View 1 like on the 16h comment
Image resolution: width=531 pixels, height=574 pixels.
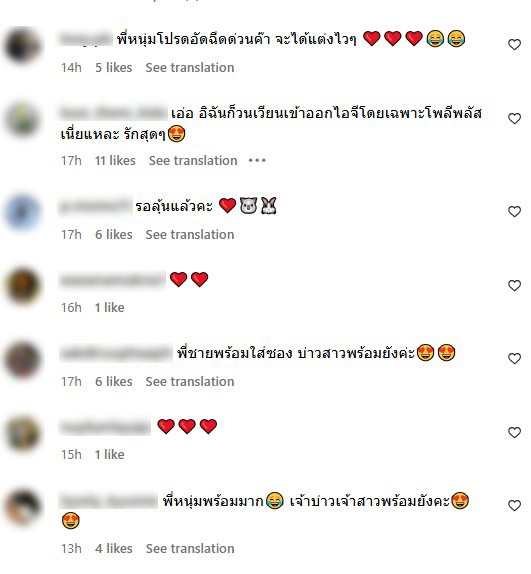(x=109, y=308)
